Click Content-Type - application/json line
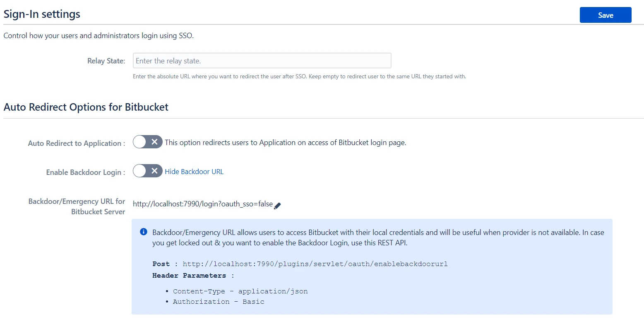 [240, 291]
